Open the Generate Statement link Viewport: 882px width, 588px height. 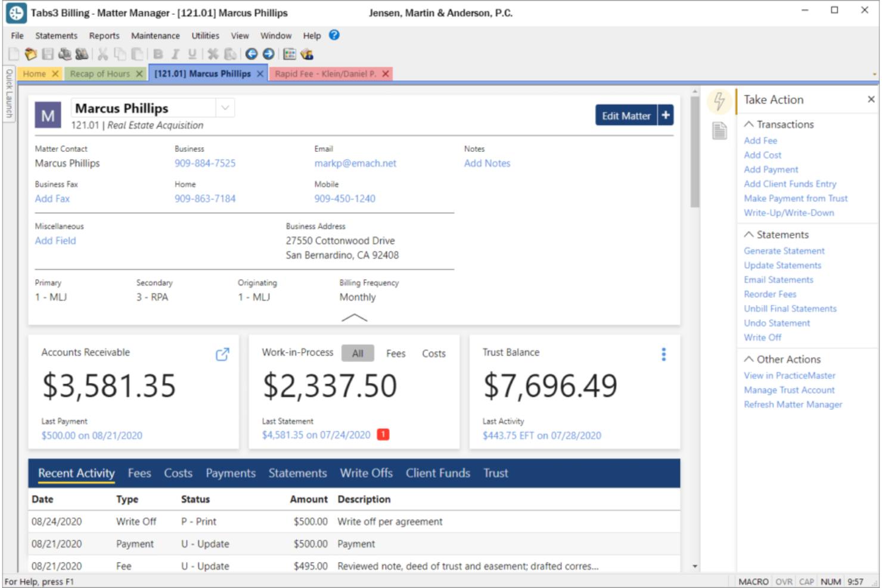click(x=784, y=251)
